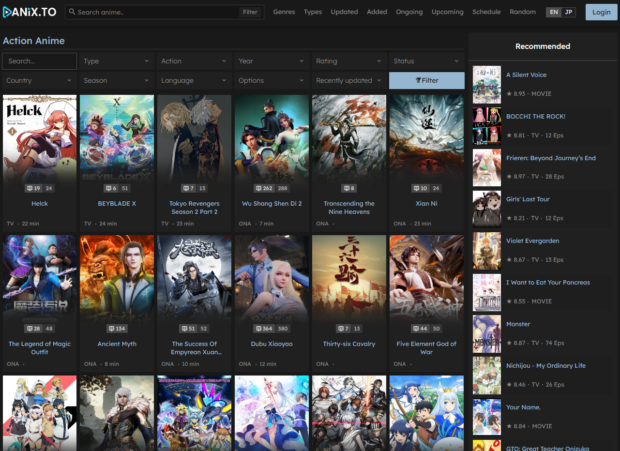Open the small Filter toggle in search bar
The width and height of the screenshot is (620, 451).
250,12
